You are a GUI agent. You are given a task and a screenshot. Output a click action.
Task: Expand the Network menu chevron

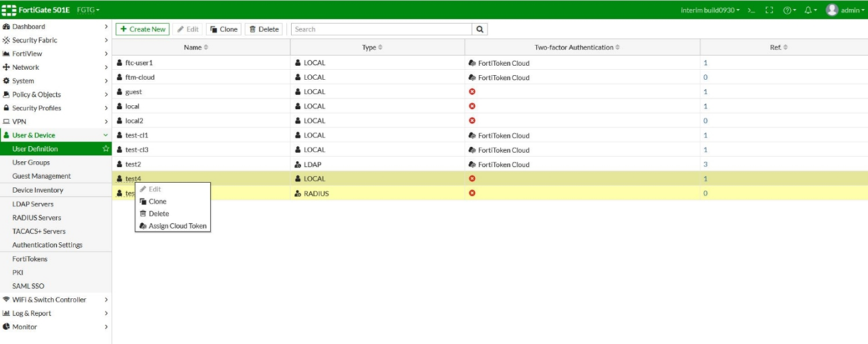106,67
